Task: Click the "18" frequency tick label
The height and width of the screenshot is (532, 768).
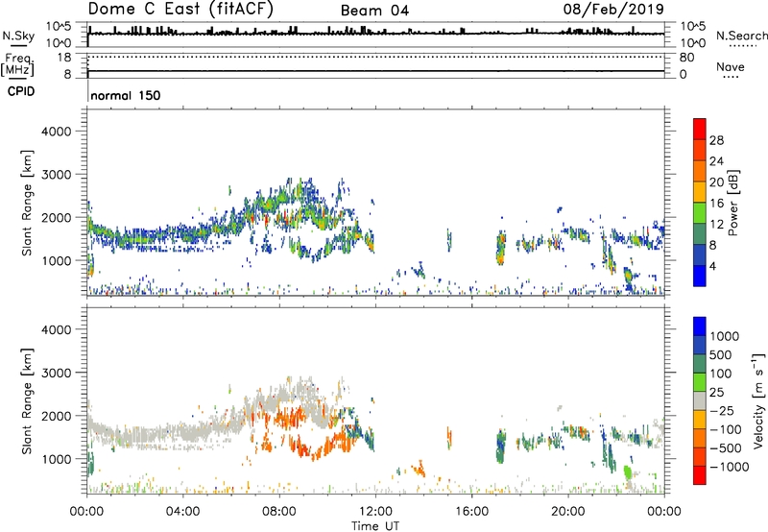Action: pos(64,58)
